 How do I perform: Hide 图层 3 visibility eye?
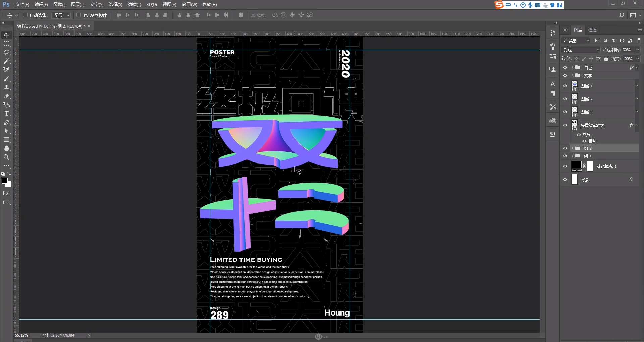click(x=565, y=112)
